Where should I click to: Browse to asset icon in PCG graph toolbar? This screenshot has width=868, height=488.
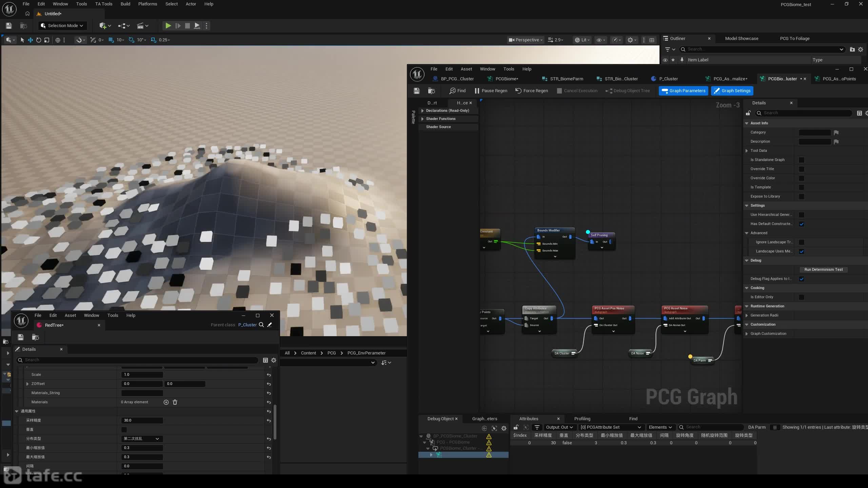[x=431, y=91]
